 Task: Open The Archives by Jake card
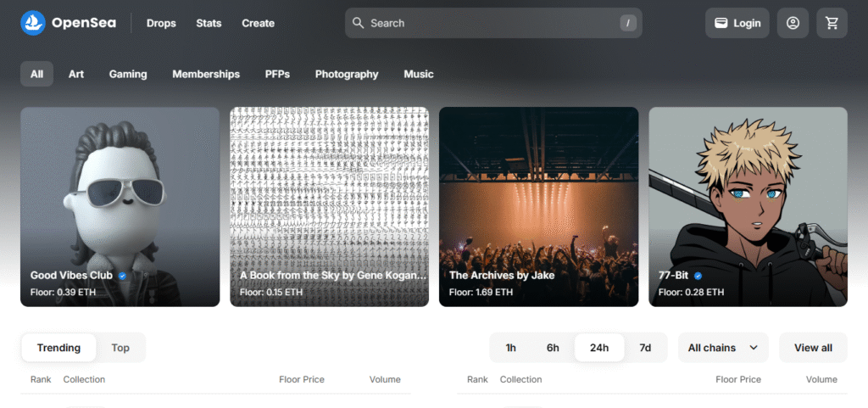point(538,206)
